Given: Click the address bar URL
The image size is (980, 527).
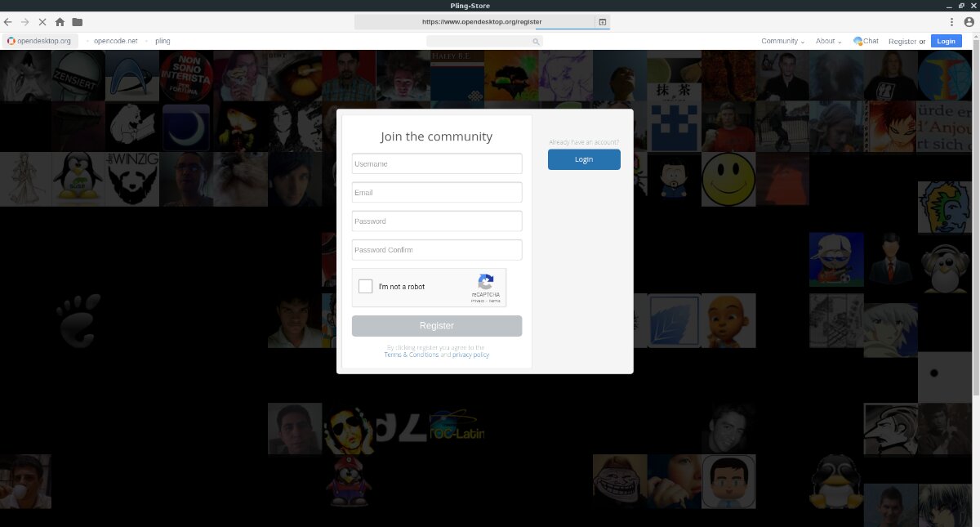Looking at the screenshot, I should point(481,22).
